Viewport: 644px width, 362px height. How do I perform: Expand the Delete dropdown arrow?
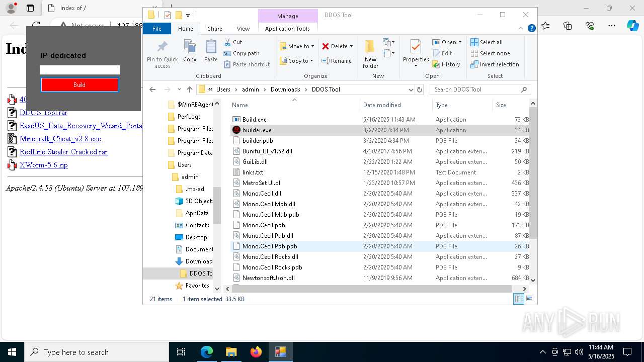pyautogui.click(x=351, y=46)
